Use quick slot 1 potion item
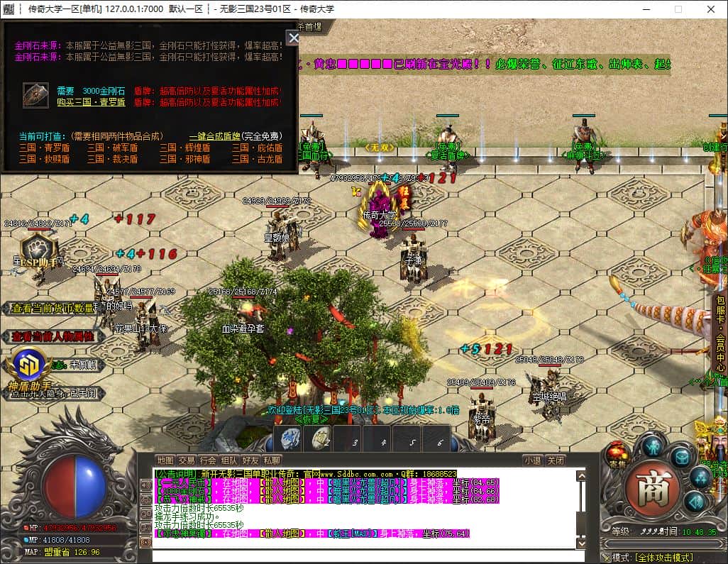This screenshot has width=728, height=564. (289, 439)
